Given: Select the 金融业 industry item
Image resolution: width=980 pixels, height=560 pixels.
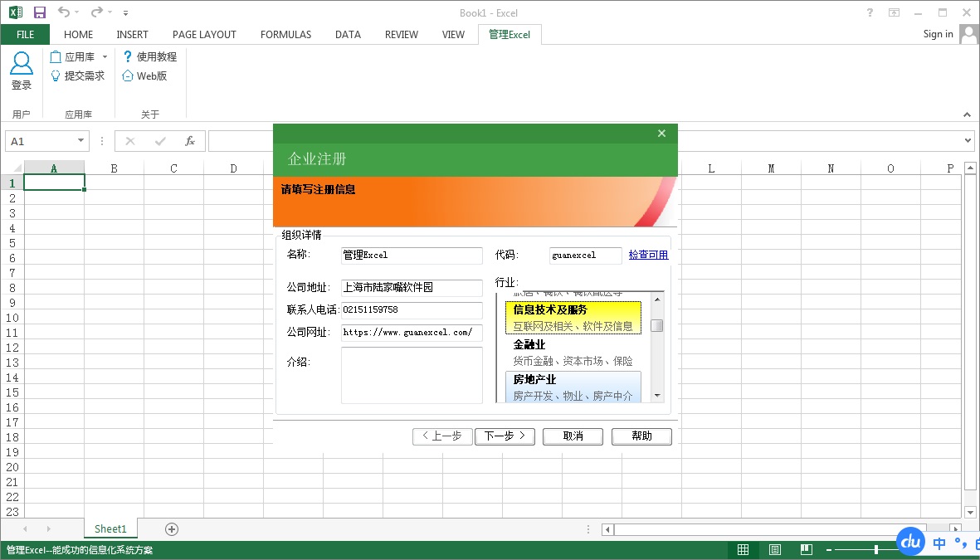Looking at the screenshot, I should tap(573, 353).
